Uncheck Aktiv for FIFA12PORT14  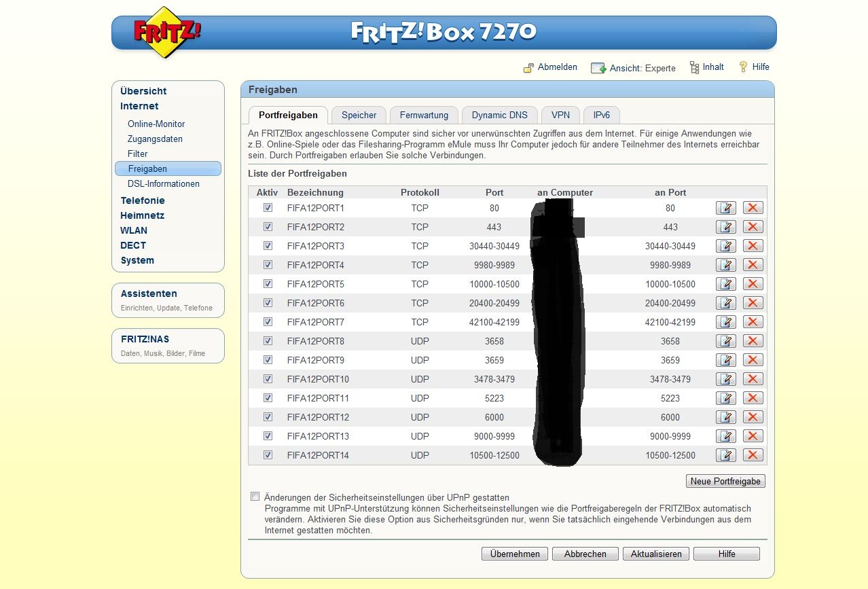click(268, 455)
